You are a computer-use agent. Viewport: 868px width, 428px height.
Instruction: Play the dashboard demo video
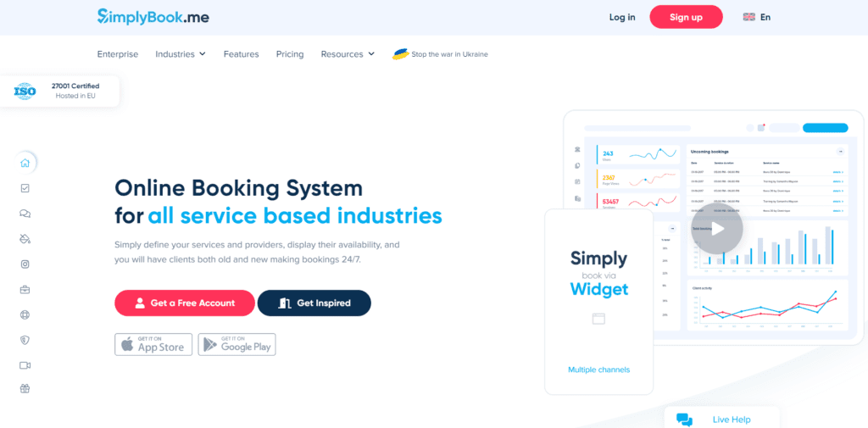click(x=716, y=227)
